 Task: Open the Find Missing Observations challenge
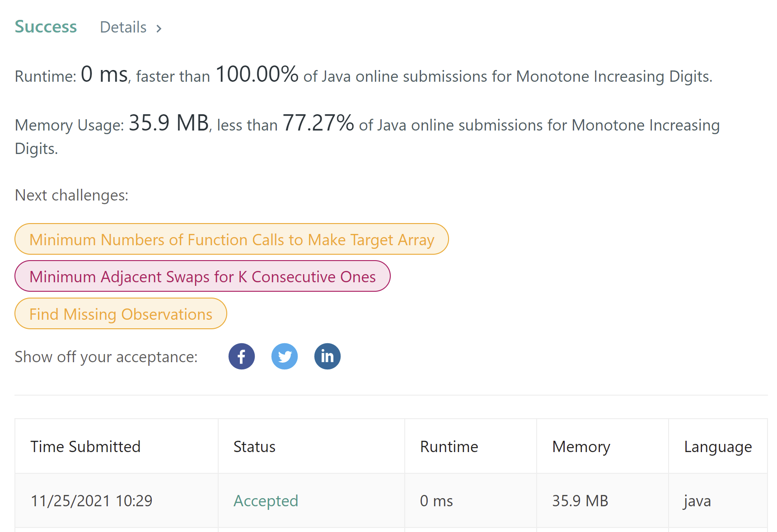pos(121,314)
